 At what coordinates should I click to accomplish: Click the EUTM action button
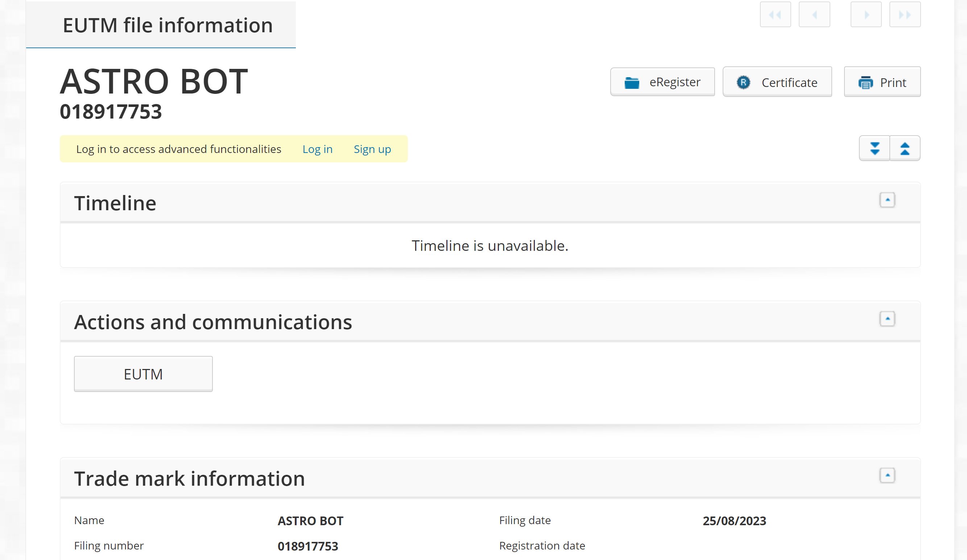[143, 374]
